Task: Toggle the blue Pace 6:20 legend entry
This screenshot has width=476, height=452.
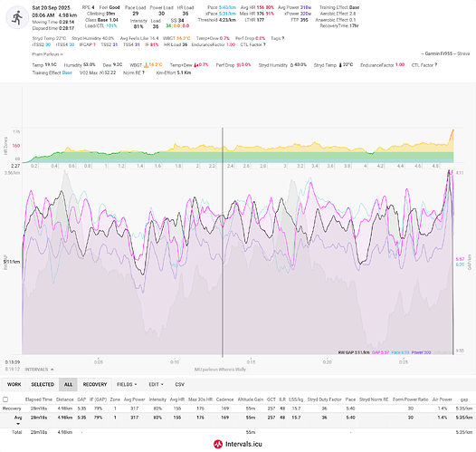Action: click(400, 352)
